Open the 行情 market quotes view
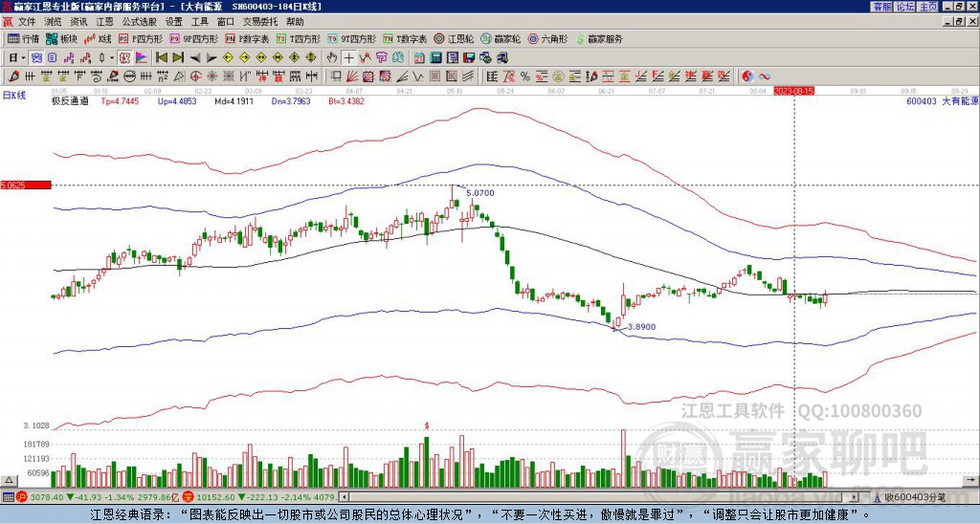 (x=23, y=38)
